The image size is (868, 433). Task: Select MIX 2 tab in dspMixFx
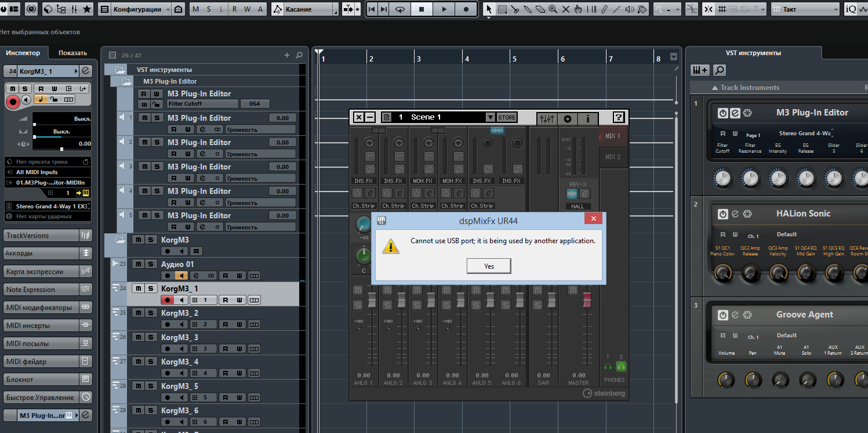[x=613, y=157]
